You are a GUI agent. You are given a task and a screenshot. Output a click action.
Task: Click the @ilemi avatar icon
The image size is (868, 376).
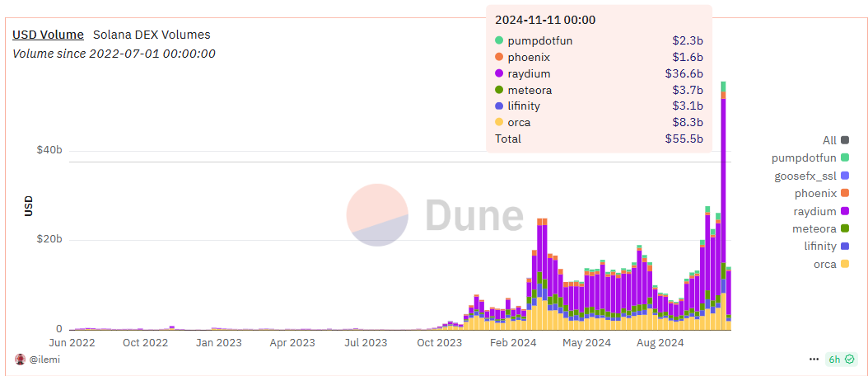(21, 360)
